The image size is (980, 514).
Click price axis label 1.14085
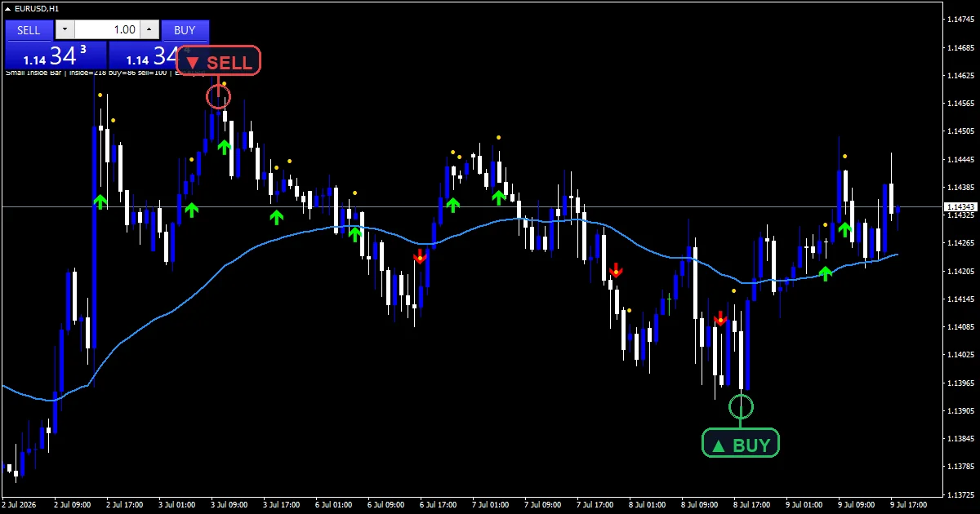(x=963, y=327)
